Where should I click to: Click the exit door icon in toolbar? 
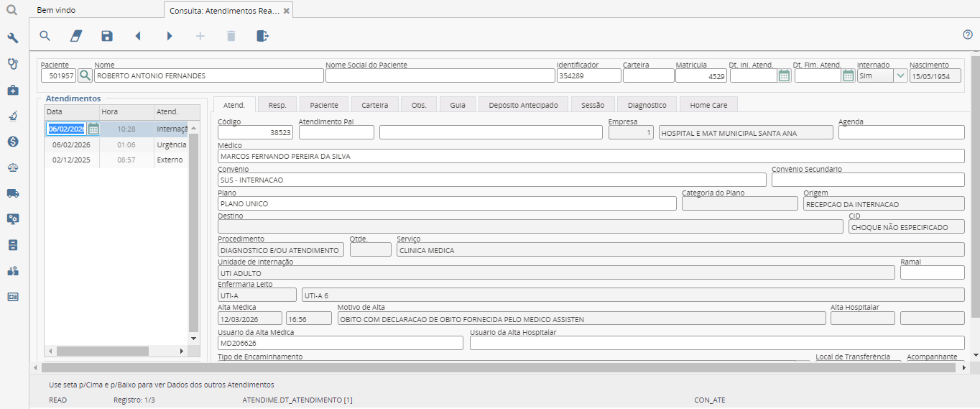click(x=262, y=36)
